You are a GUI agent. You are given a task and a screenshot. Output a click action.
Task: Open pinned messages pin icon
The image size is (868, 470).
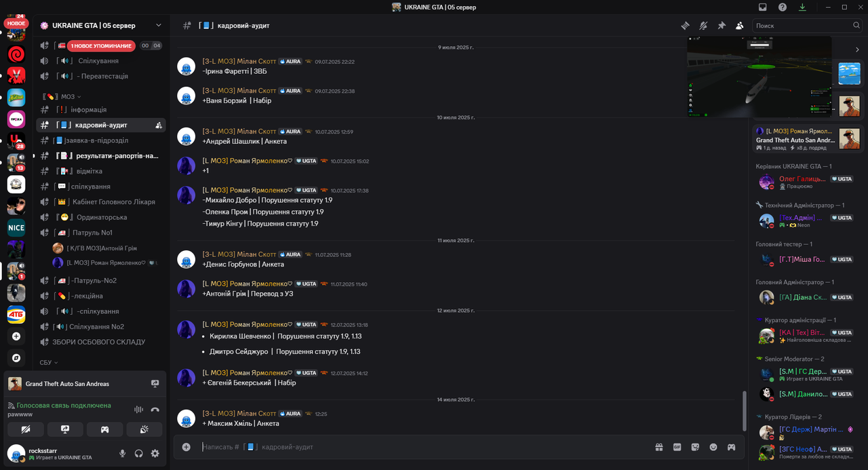point(722,25)
